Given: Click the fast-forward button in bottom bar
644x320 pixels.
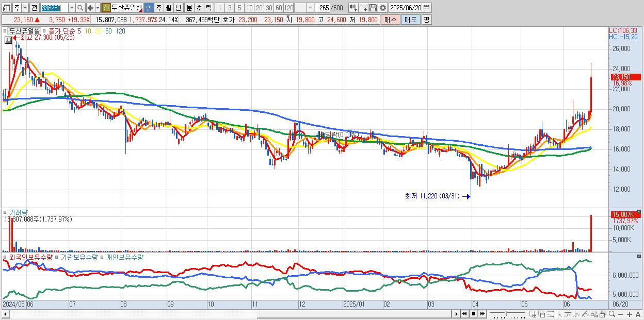Looking at the screenshot, I should click(482, 314).
